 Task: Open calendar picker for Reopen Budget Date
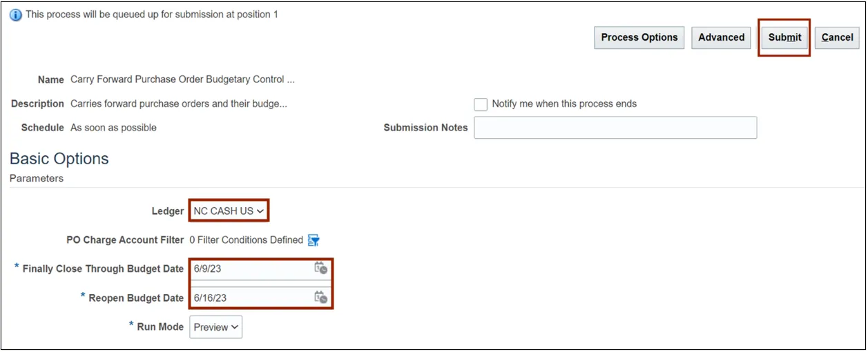click(320, 297)
